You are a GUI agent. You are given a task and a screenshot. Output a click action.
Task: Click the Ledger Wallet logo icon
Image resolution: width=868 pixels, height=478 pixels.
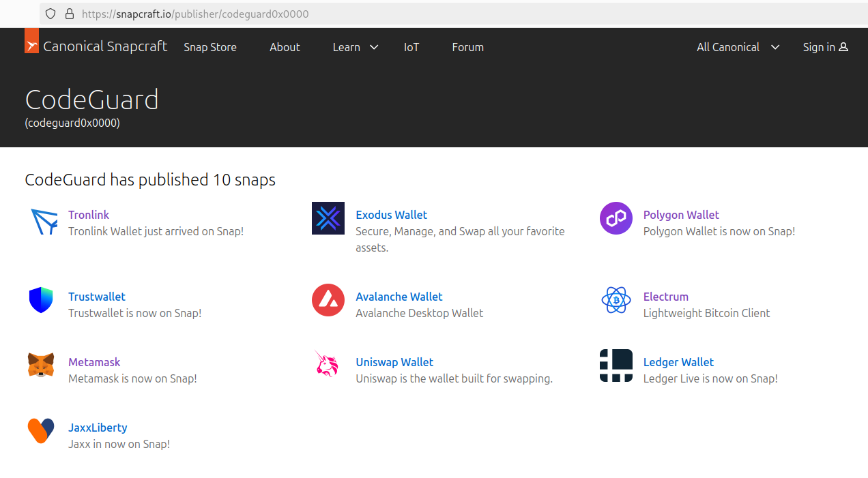point(616,365)
